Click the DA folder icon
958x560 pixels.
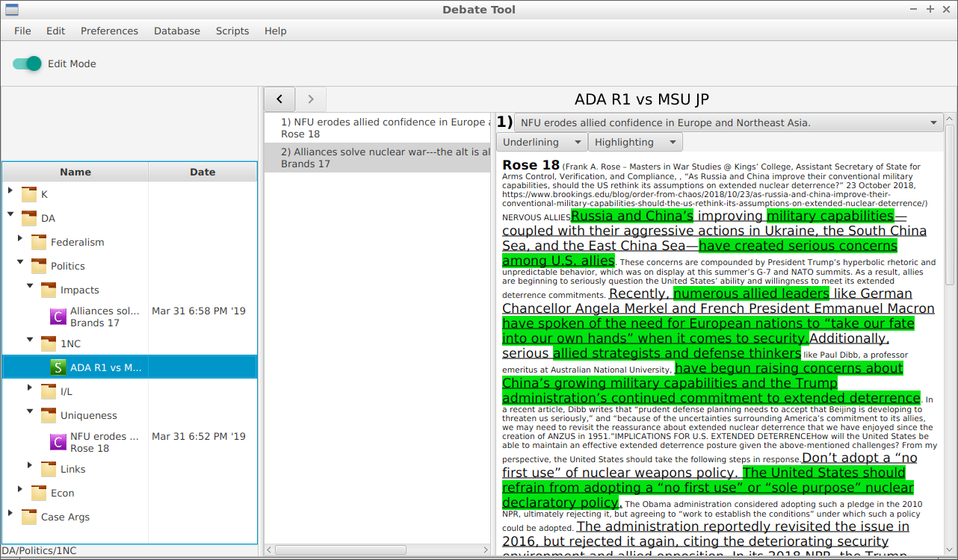point(29,218)
